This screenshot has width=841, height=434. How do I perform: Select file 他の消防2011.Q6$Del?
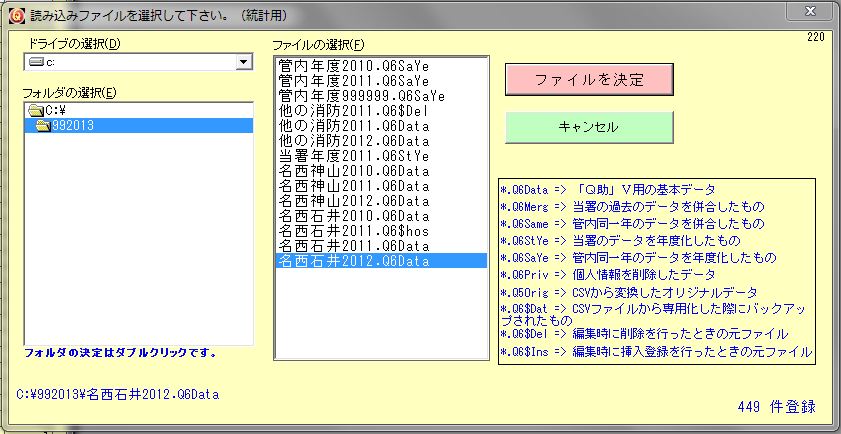354,111
